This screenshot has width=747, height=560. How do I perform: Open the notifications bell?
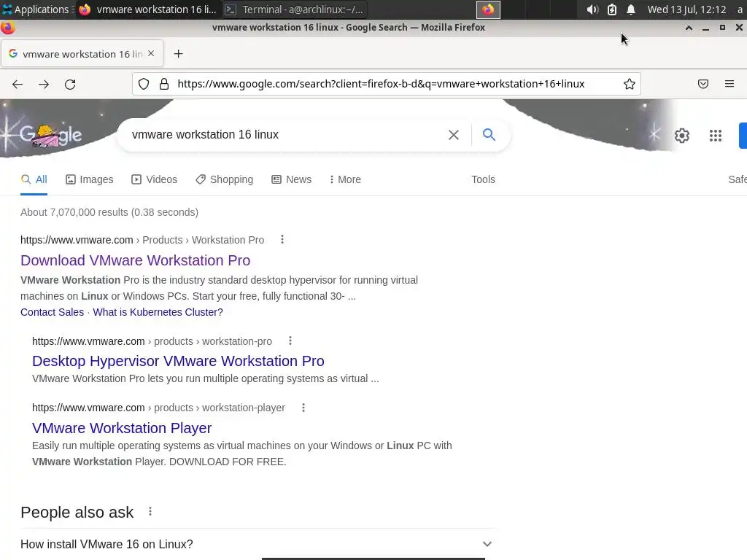631,9
